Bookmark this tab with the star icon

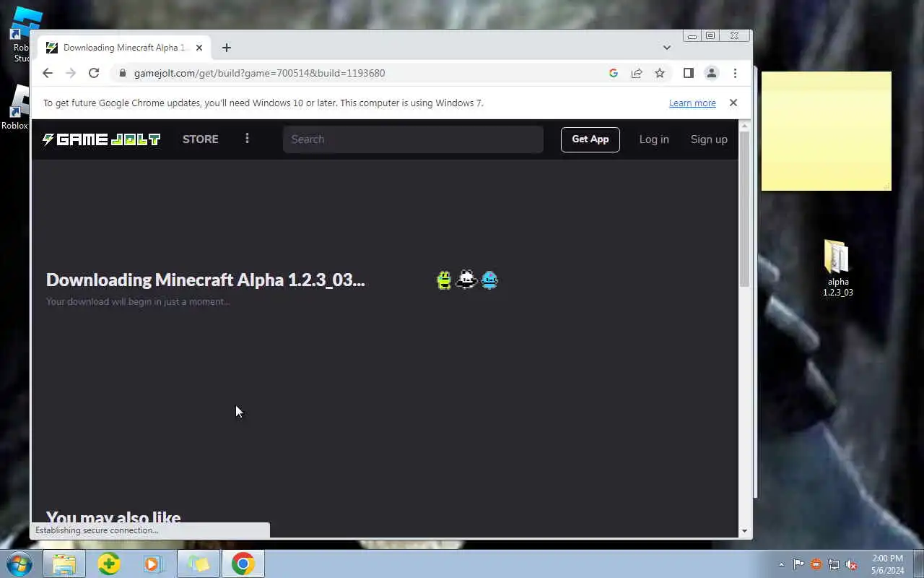pyautogui.click(x=660, y=73)
